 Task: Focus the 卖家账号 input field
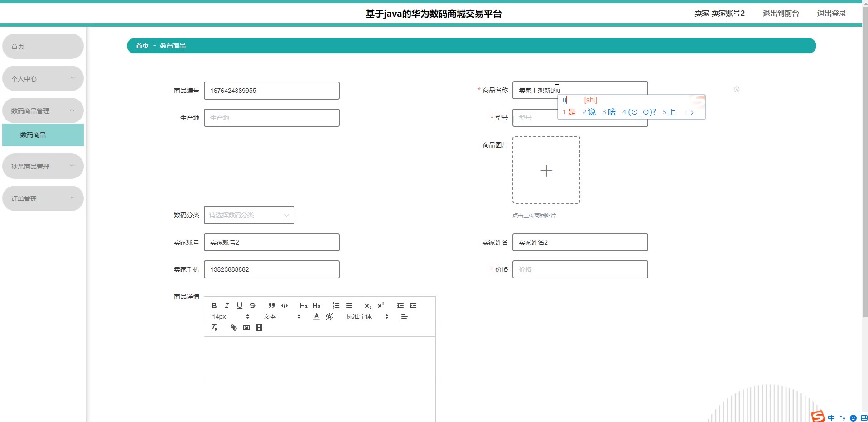pos(272,242)
